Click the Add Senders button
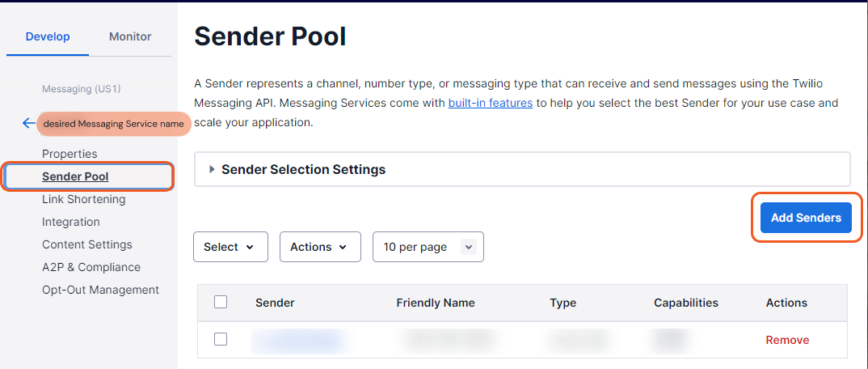868x369 pixels. [806, 218]
